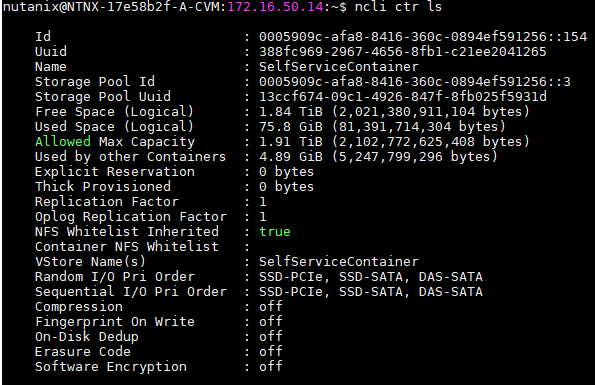Click the Storage Pool Id value ending ::3
Image resolution: width=595 pixels, height=385 pixels.
(415, 82)
